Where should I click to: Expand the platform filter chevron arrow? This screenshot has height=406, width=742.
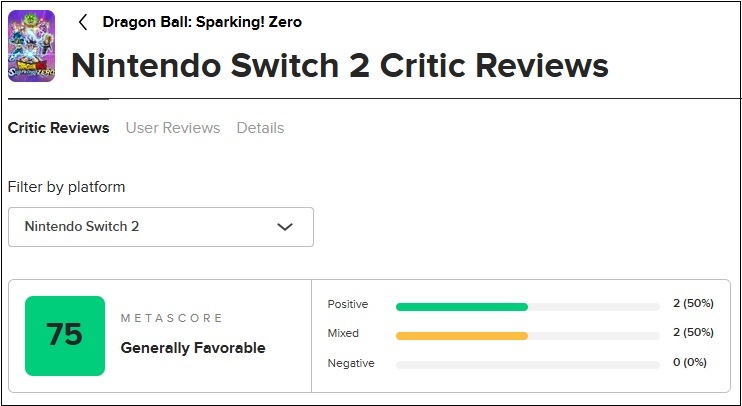pos(285,227)
